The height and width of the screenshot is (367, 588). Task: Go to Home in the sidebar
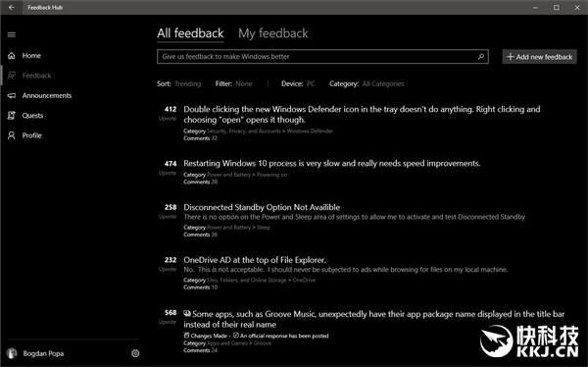coord(31,56)
